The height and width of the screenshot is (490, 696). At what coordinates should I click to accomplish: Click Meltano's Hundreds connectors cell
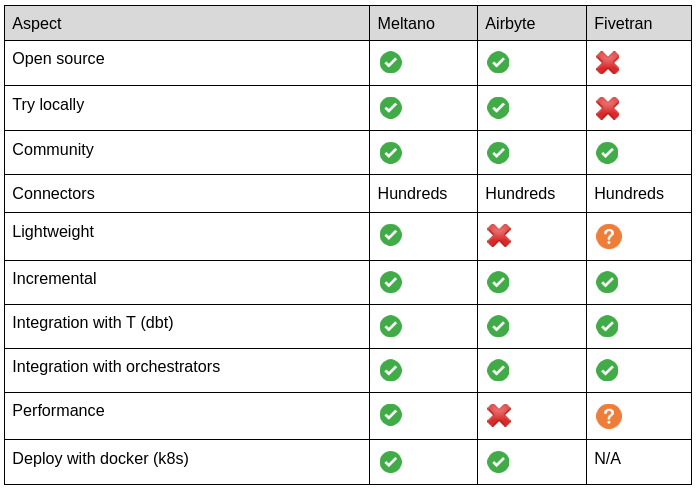pos(412,194)
